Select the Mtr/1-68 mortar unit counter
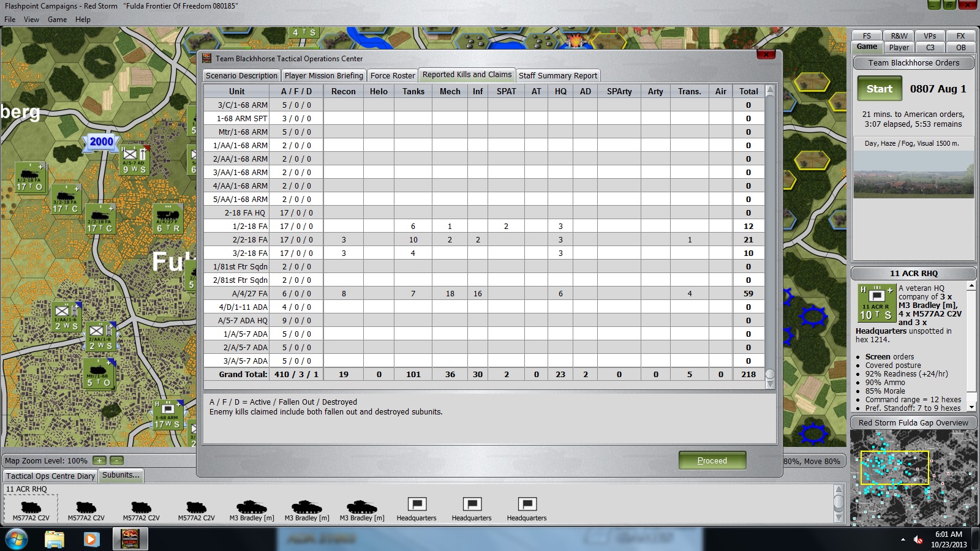 coord(99,373)
